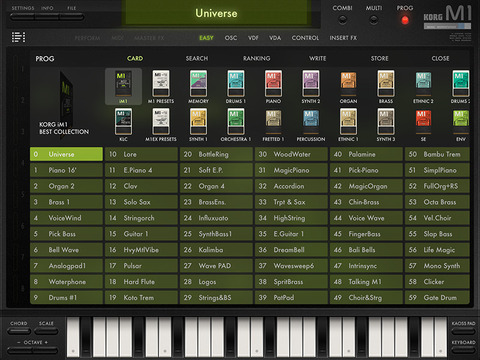Switch to MULTI mode

click(x=374, y=19)
